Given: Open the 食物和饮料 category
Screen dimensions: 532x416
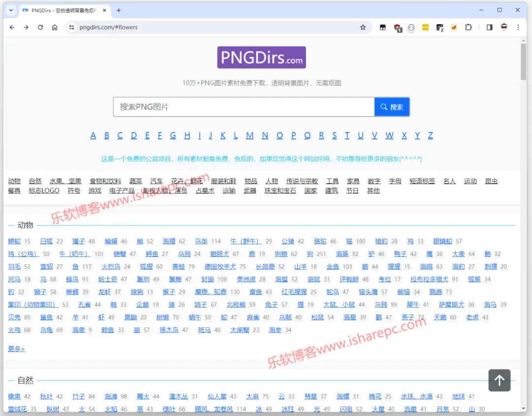Looking at the screenshot, I should (x=105, y=181).
